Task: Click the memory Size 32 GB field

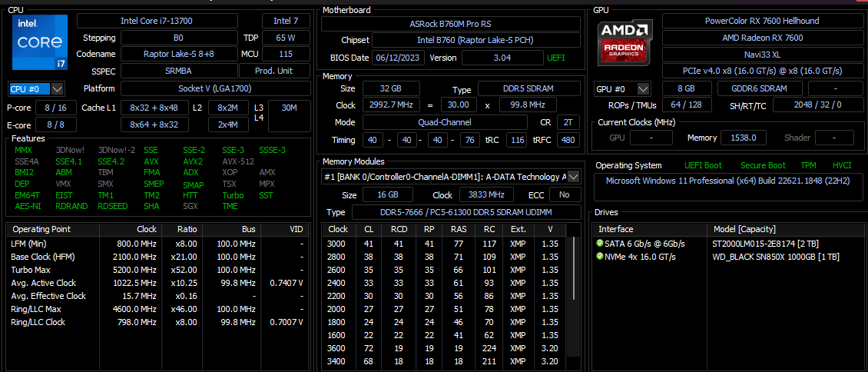Action: [x=391, y=88]
